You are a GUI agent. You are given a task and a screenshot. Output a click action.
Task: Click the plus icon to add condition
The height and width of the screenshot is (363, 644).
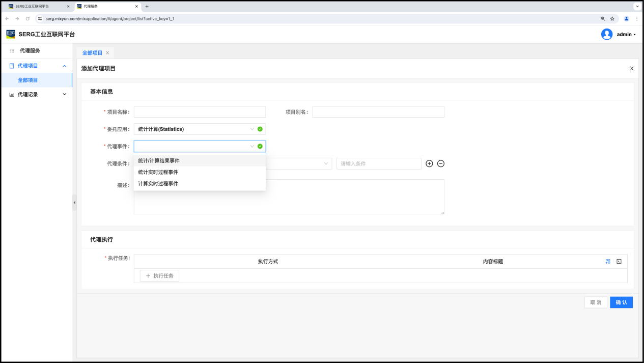point(429,163)
